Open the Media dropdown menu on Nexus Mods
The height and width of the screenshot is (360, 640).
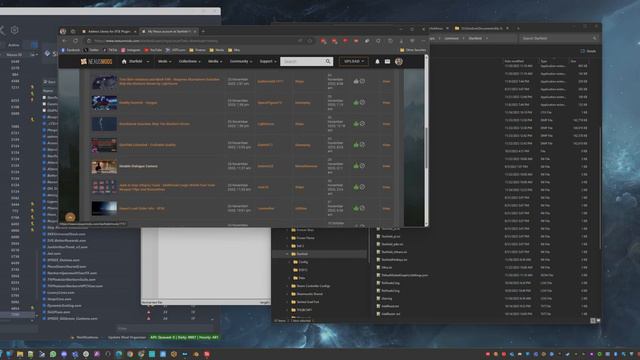pyautogui.click(x=215, y=61)
